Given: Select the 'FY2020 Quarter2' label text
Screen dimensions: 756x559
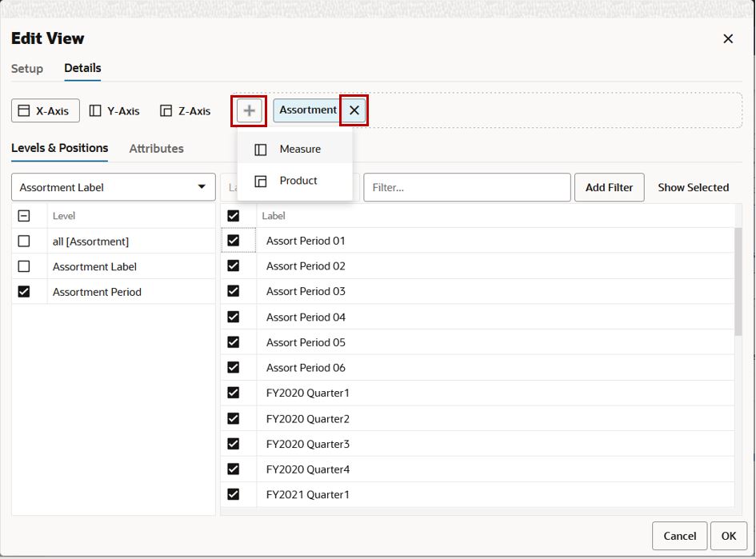Looking at the screenshot, I should [x=308, y=419].
